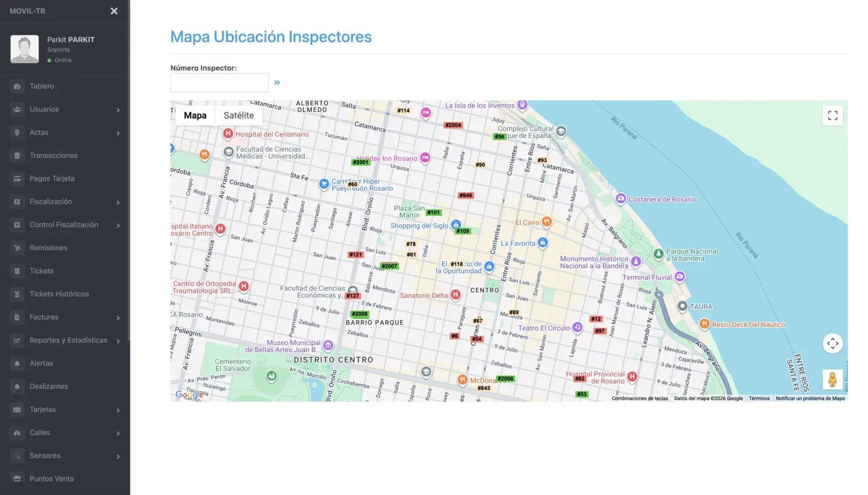This screenshot has width=868, height=495.
Task: Click the Pagos Tarjeta card icon
Action: coord(17,178)
